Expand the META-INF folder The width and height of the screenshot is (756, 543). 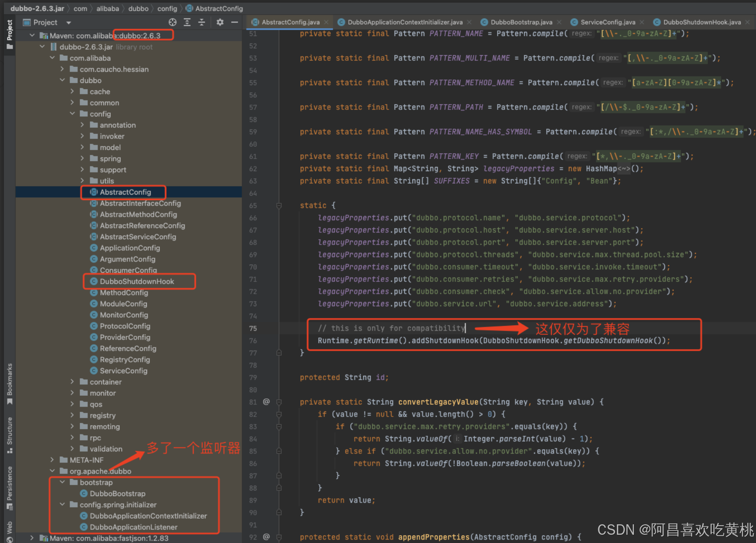52,460
